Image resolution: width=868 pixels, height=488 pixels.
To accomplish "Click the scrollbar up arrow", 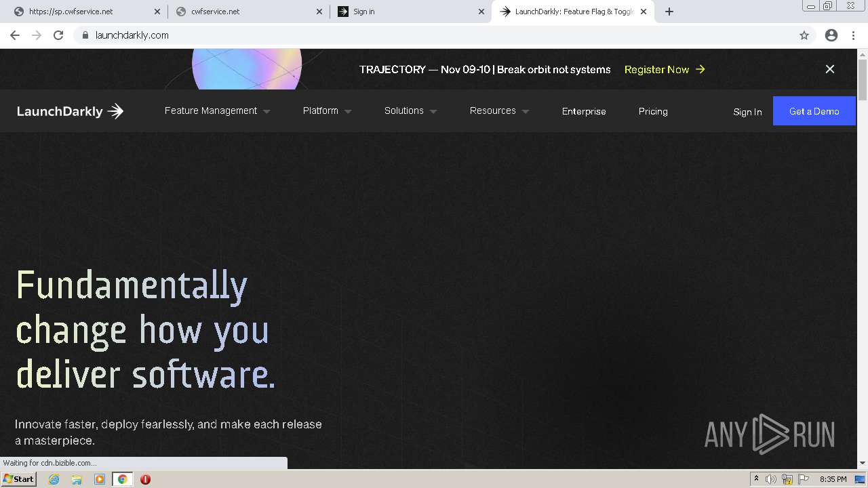I will (863, 54).
